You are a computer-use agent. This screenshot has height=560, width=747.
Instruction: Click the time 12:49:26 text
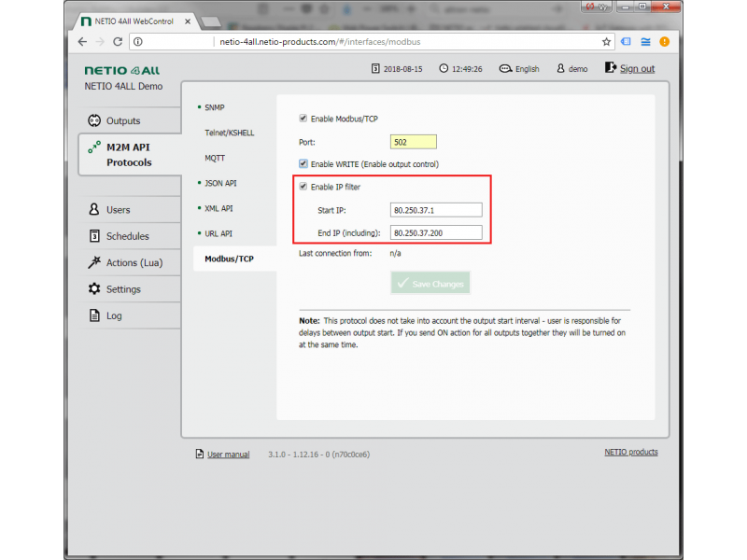(467, 69)
